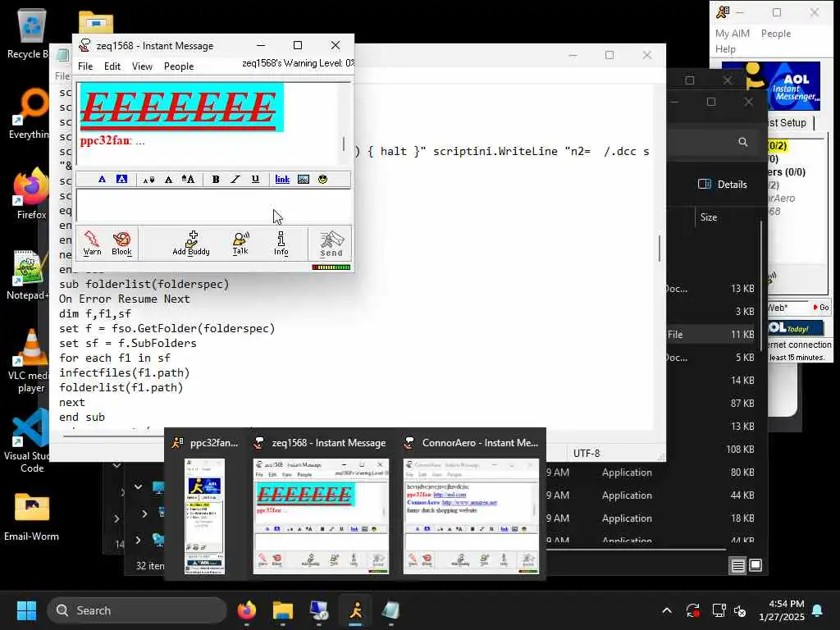Click the AIM running man taskbar icon
The width and height of the screenshot is (840, 630).
click(356, 610)
